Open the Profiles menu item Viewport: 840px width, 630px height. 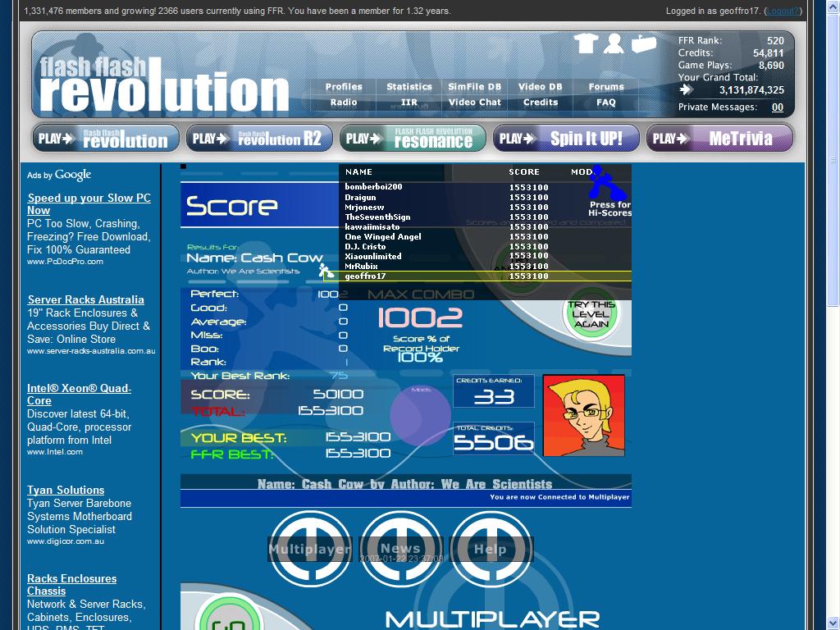[344, 87]
